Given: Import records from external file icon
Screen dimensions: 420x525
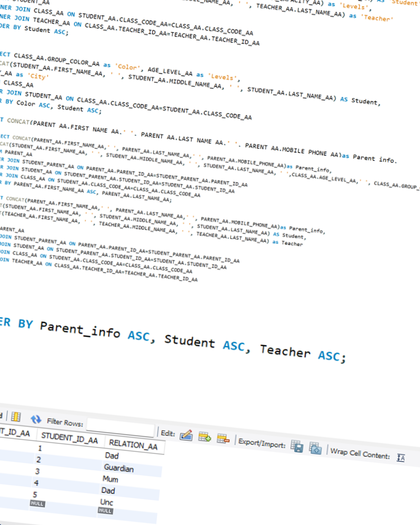Looking at the screenshot, I should (315, 448).
